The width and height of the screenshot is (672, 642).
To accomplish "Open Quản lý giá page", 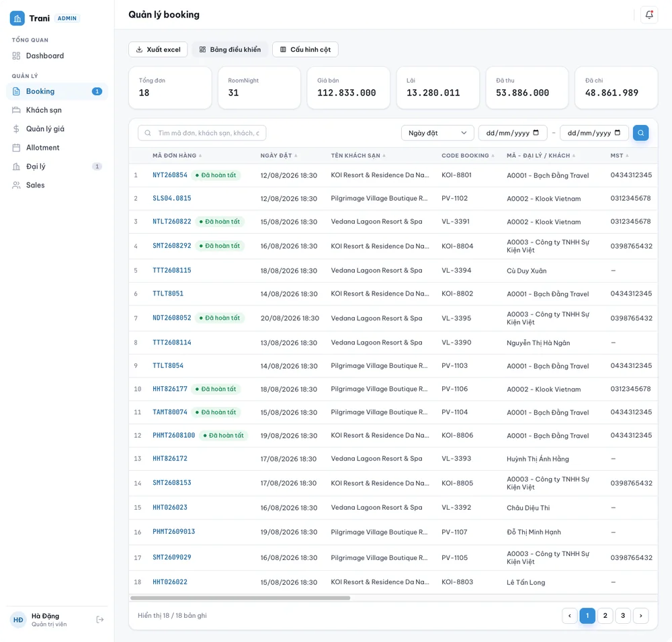I will pyautogui.click(x=57, y=129).
